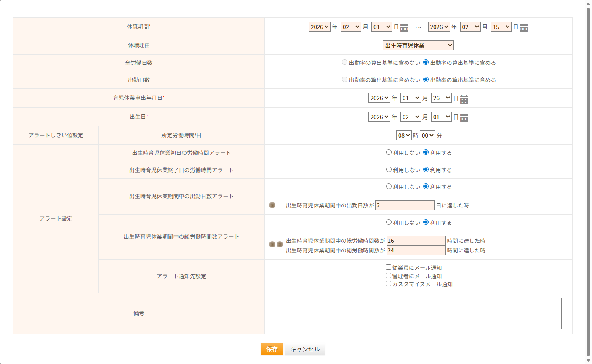The width and height of the screenshot is (592, 364).
Task: Enable 従業員にメール通知 checkbox
Action: 389,267
